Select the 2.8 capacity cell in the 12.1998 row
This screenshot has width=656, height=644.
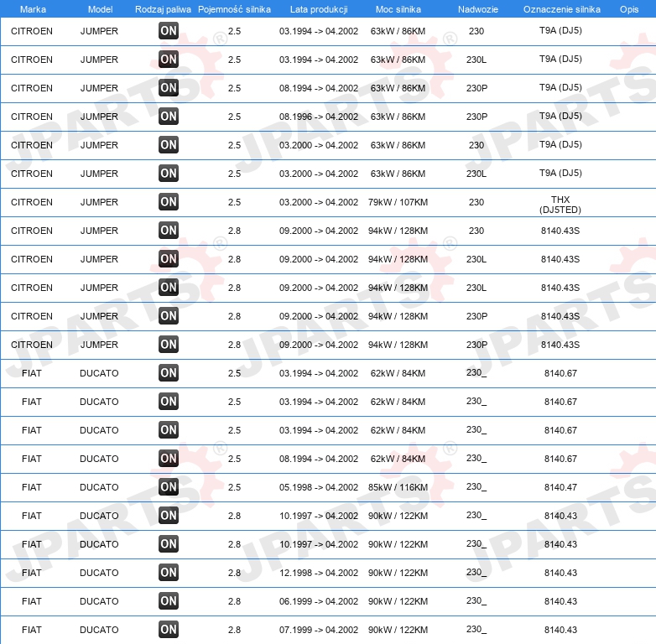tap(234, 573)
